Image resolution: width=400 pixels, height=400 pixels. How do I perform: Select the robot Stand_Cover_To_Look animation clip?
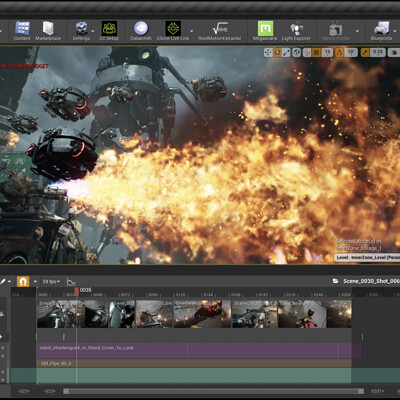199,351
